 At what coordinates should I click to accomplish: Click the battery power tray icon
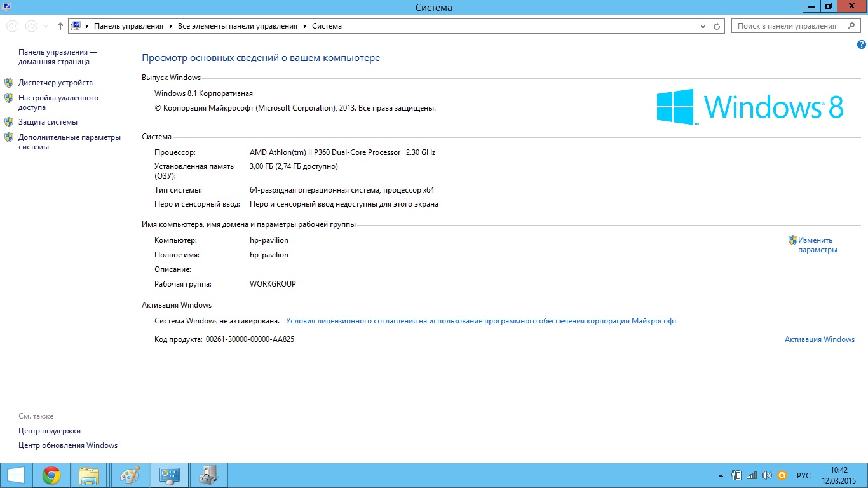737,475
